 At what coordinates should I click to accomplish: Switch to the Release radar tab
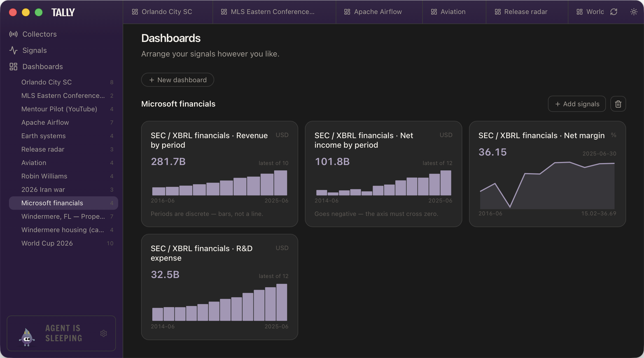point(527,12)
